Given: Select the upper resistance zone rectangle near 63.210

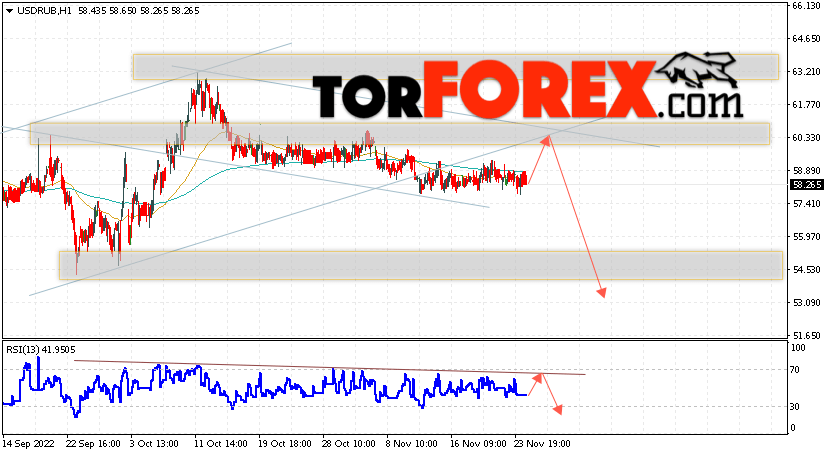Looking at the screenshot, I should 456,67.
